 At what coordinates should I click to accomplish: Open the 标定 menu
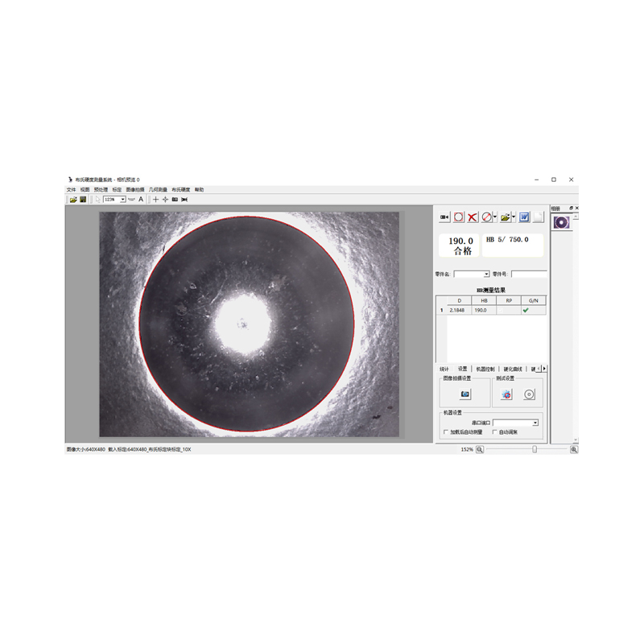117,190
